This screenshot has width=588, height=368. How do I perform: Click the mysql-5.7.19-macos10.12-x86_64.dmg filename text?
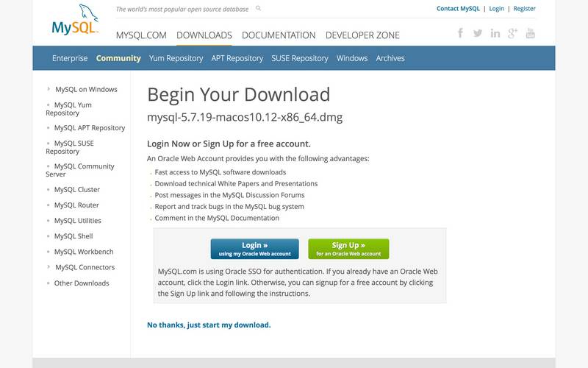[x=245, y=117]
